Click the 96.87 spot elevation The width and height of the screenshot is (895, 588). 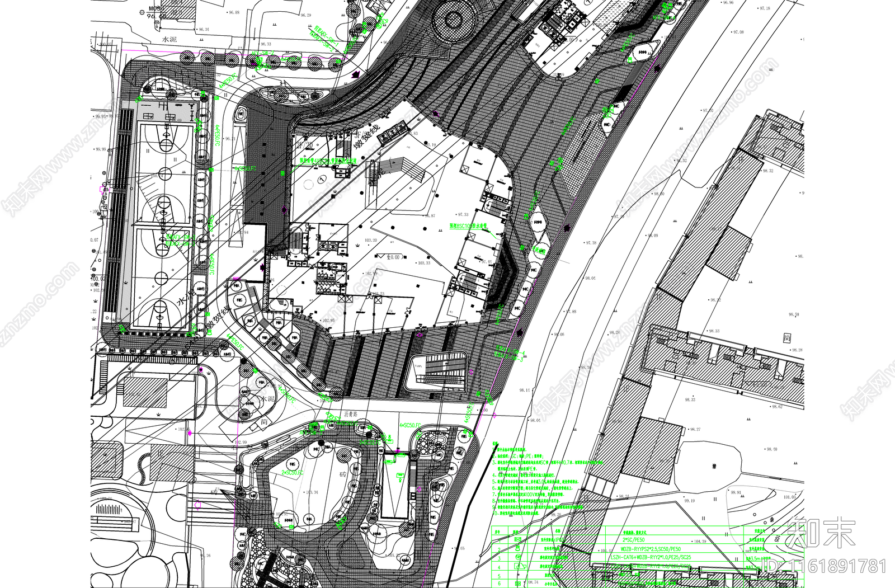[430, 215]
